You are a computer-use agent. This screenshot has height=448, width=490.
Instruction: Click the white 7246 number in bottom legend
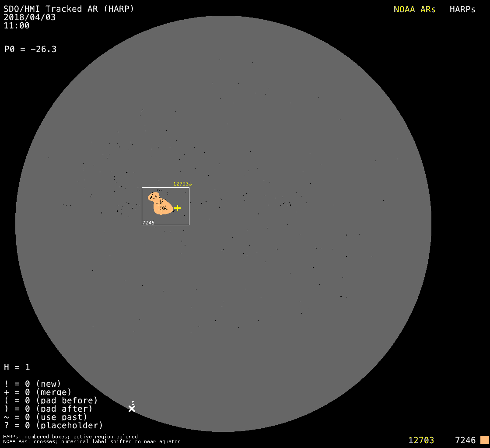coord(465,440)
